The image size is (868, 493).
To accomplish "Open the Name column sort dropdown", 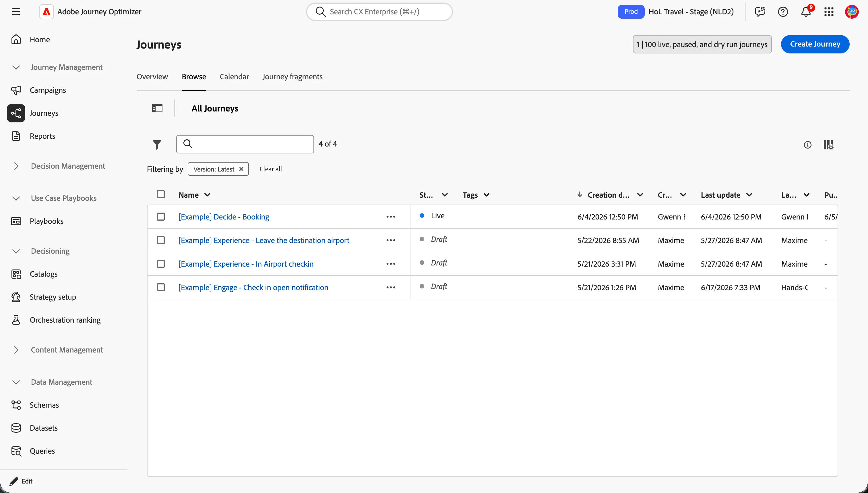I will (207, 195).
